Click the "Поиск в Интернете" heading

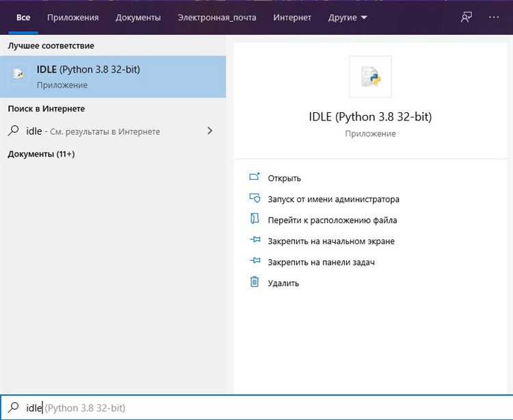pyautogui.click(x=46, y=109)
